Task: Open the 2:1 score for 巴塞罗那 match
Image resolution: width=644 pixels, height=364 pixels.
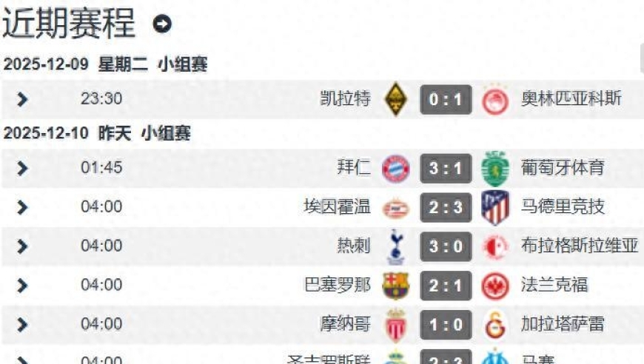Action: tap(446, 285)
